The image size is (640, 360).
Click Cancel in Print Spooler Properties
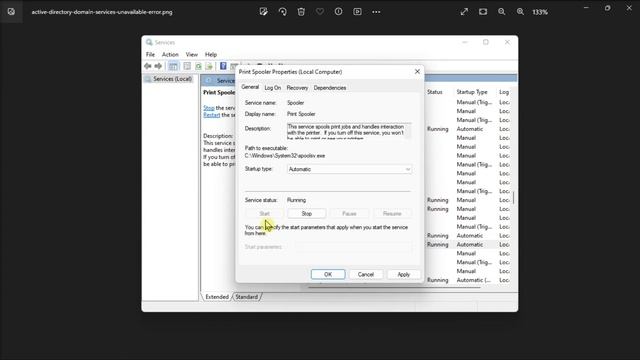(366, 274)
